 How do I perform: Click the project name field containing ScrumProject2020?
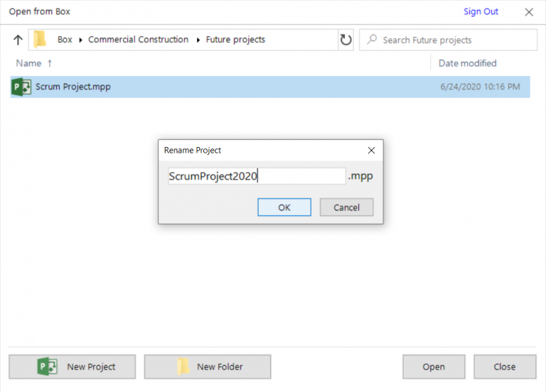pos(257,176)
